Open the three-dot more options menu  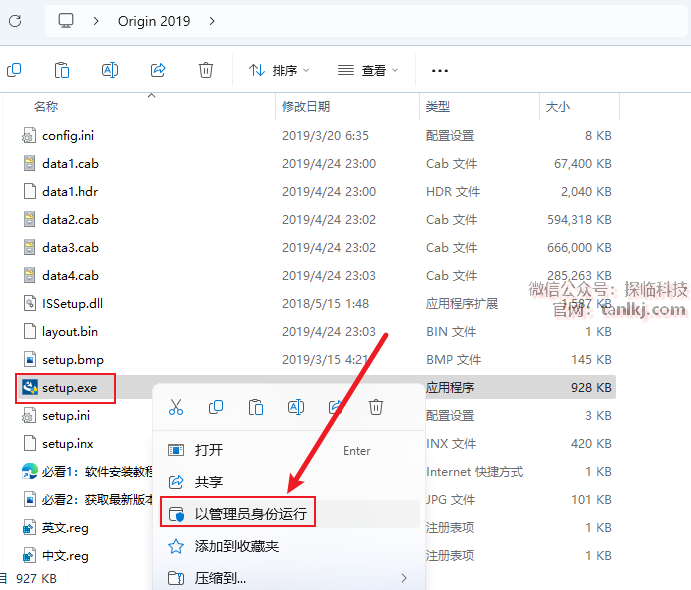coord(439,71)
